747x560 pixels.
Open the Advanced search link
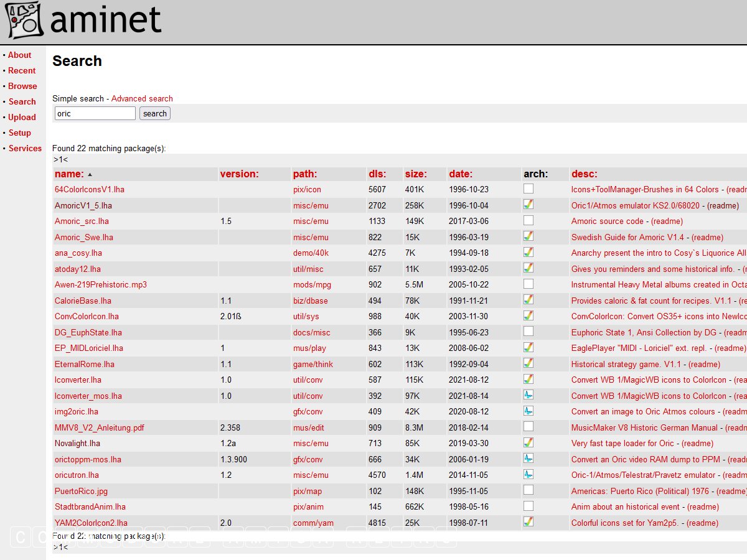(142, 98)
